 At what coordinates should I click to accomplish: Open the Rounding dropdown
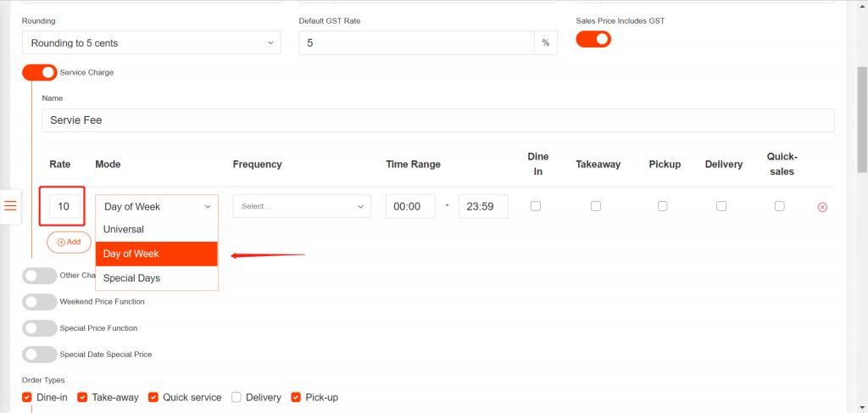point(151,42)
